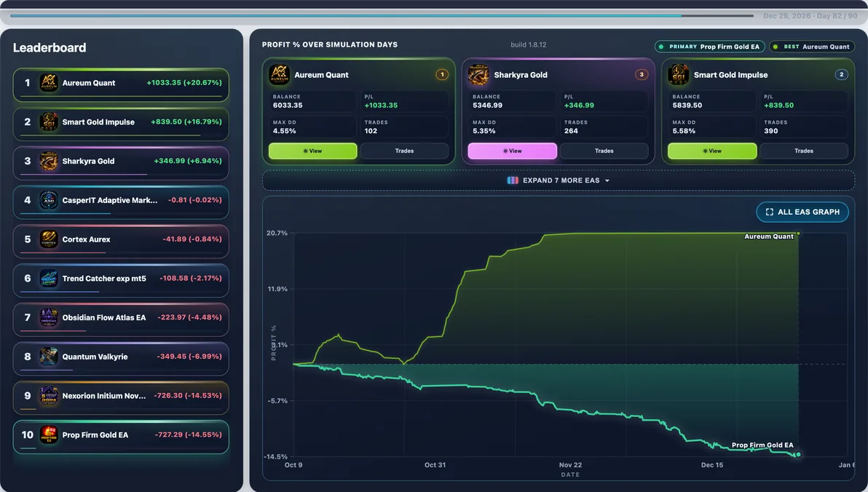
Task: Click the -727.29 (-14.55%) leaderboard value
Action: pos(188,435)
